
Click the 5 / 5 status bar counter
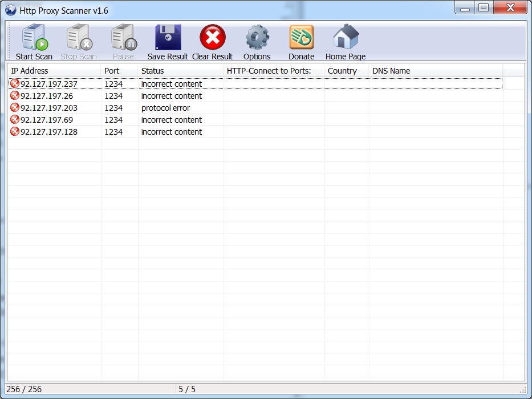[187, 389]
